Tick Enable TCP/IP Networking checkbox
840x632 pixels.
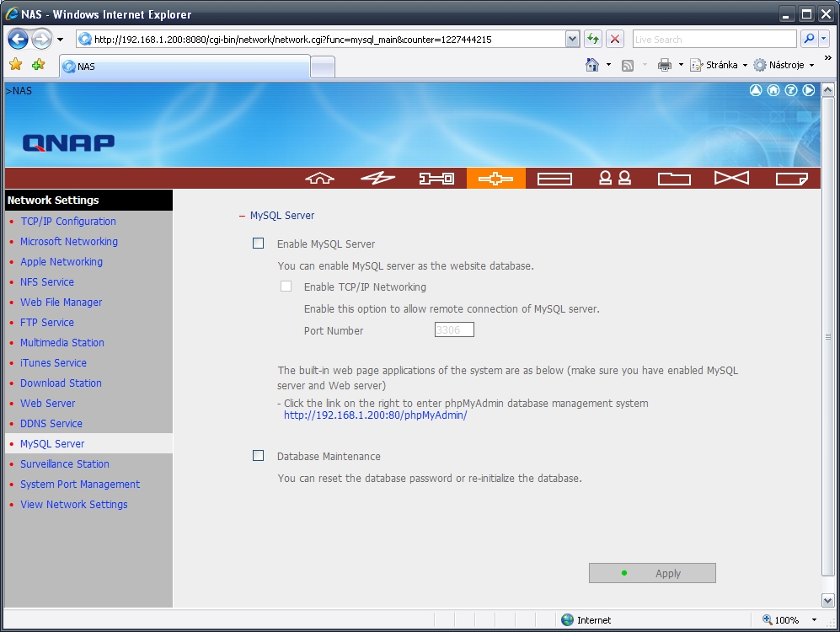pos(286,286)
